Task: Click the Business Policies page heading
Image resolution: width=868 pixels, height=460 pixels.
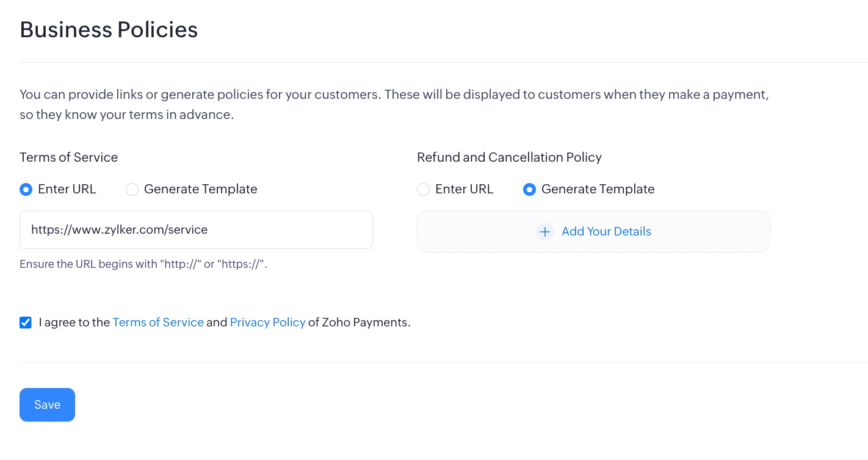Action: (x=109, y=29)
